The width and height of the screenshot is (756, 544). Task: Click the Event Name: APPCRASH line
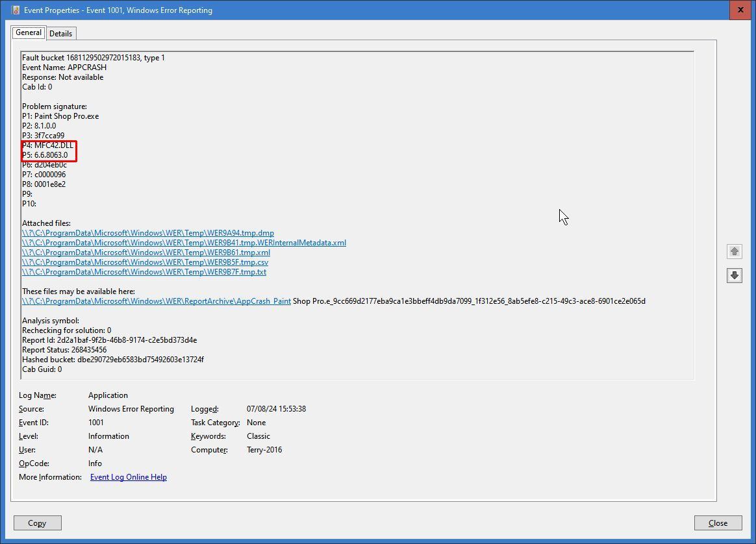tap(64, 68)
